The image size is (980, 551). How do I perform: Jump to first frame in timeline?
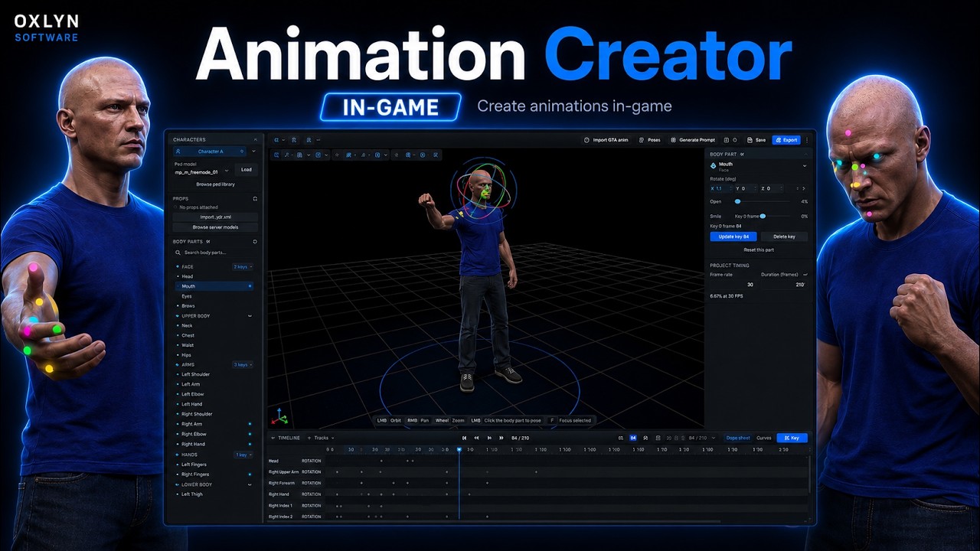(464, 438)
